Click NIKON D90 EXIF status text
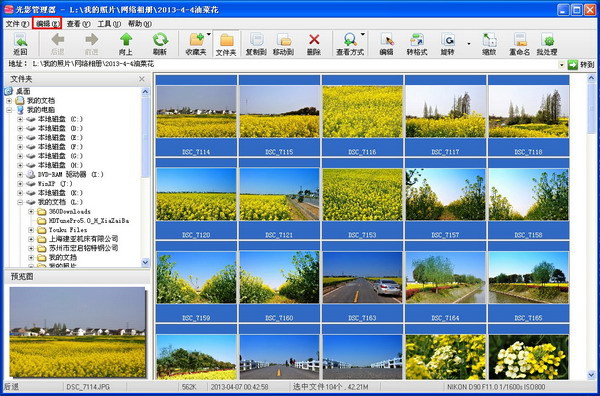The width and height of the screenshot is (600, 396). click(496, 387)
